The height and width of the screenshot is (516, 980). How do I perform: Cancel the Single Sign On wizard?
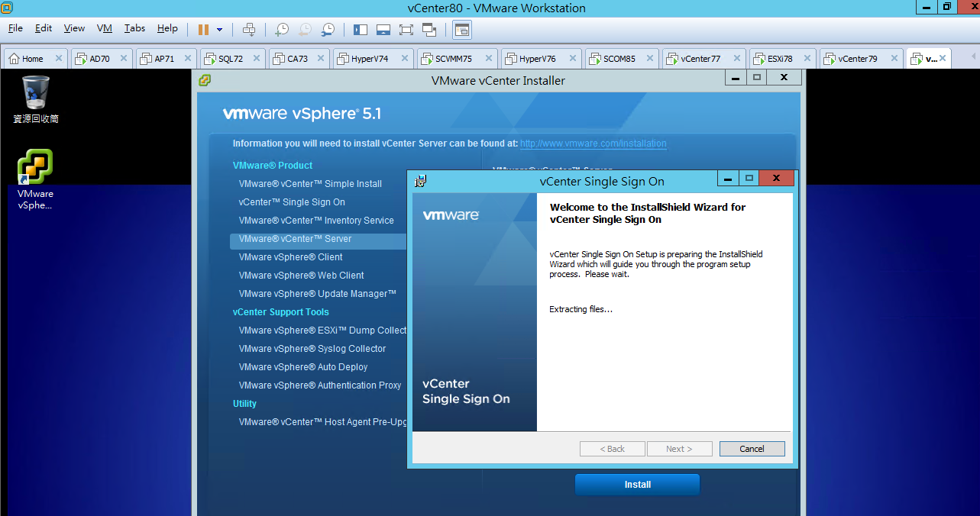(752, 449)
